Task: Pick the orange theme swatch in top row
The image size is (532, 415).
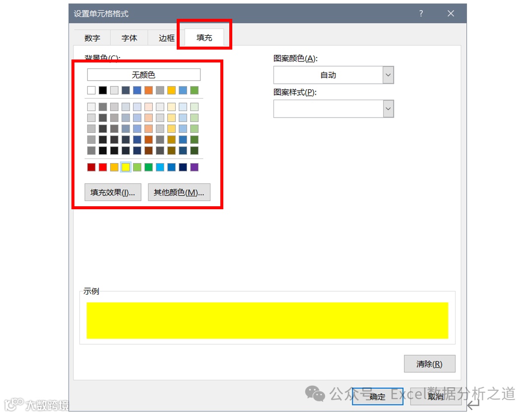Action: pyautogui.click(x=148, y=90)
